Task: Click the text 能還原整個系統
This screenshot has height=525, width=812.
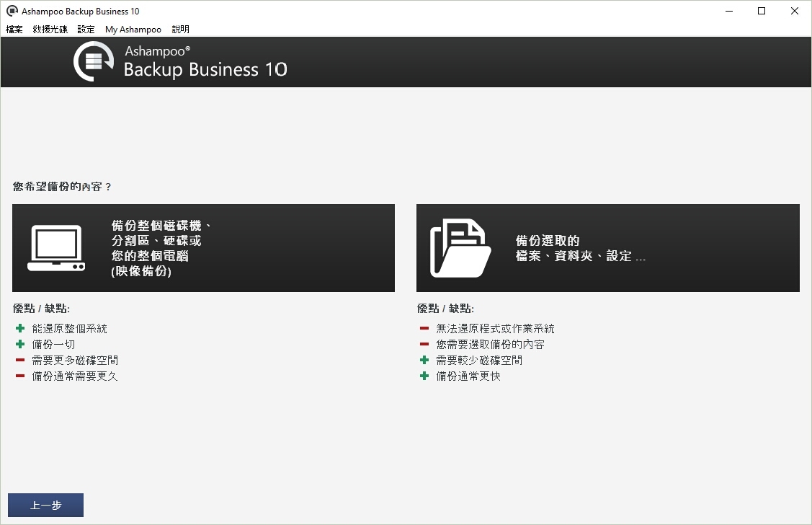Action: [x=69, y=329]
